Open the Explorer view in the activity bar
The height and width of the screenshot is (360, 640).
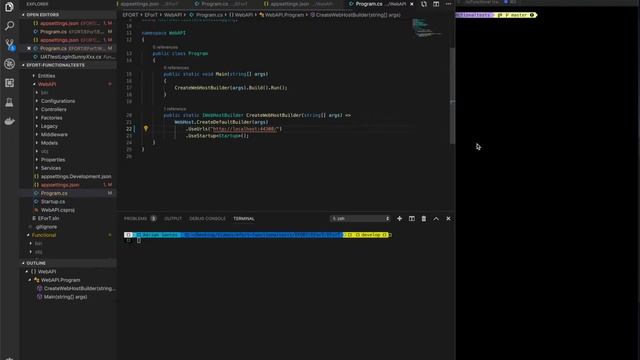9,7
